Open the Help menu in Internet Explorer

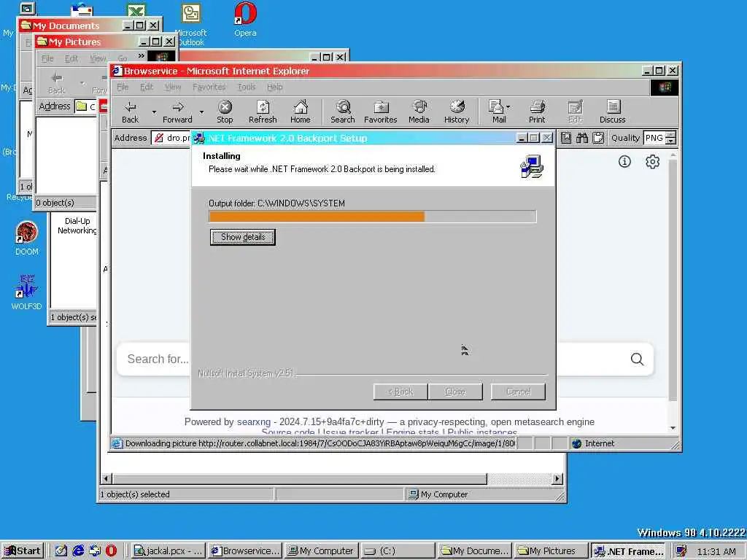[274, 87]
